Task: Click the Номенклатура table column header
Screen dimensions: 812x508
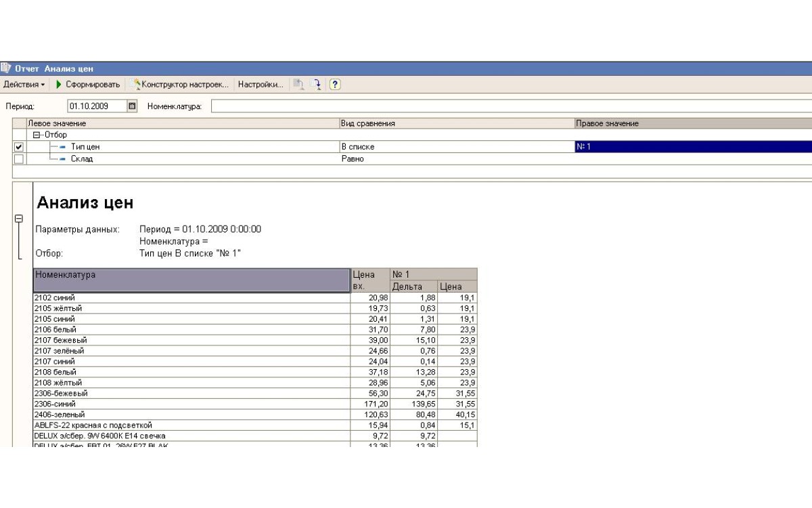Action: (191, 280)
